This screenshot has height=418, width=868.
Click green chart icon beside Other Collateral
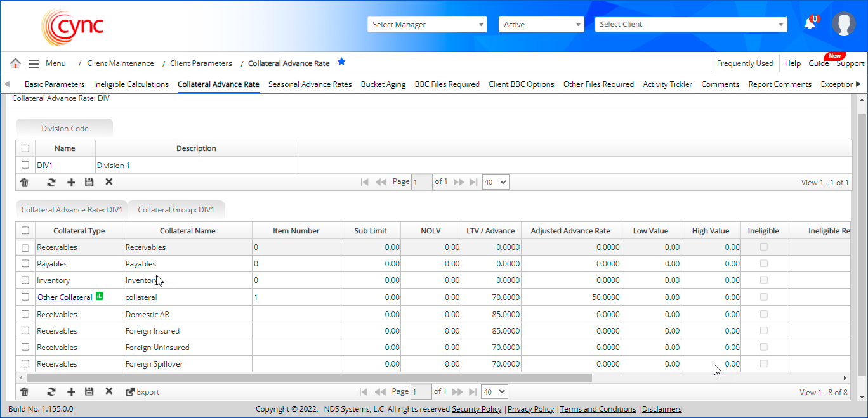coord(99,296)
